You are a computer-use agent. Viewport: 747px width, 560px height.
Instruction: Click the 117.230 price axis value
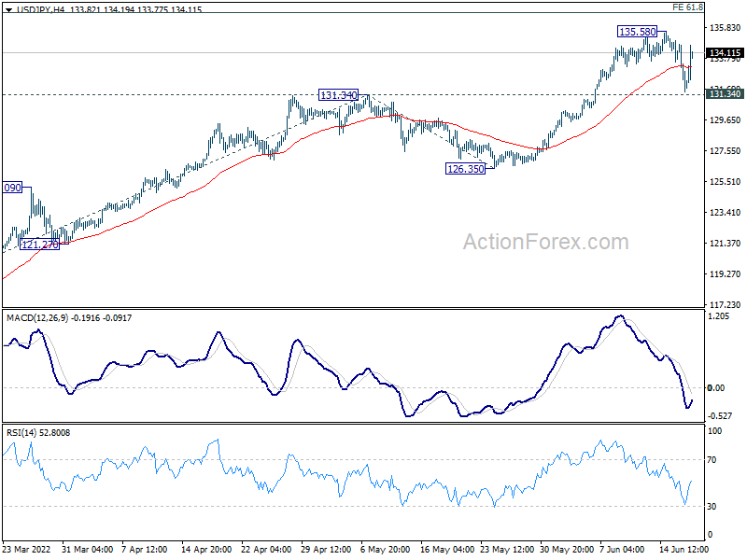pos(726,304)
